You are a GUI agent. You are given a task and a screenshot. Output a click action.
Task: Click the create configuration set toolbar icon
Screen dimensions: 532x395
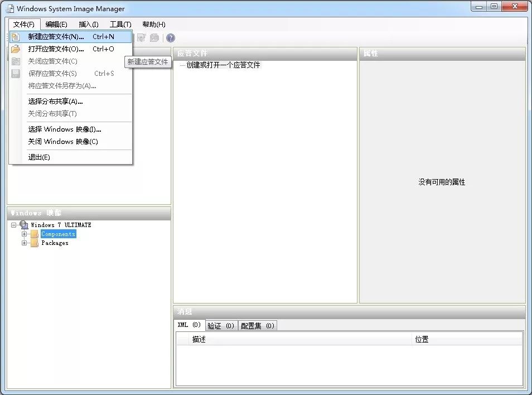tap(154, 38)
